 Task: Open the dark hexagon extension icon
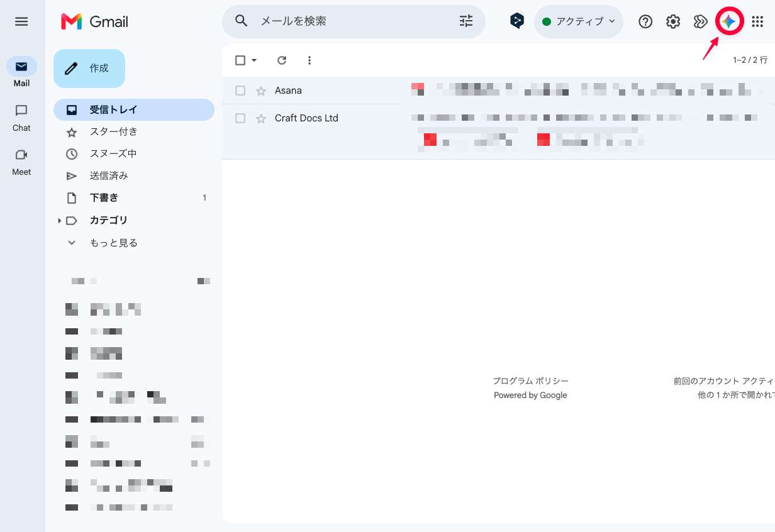[x=517, y=21]
